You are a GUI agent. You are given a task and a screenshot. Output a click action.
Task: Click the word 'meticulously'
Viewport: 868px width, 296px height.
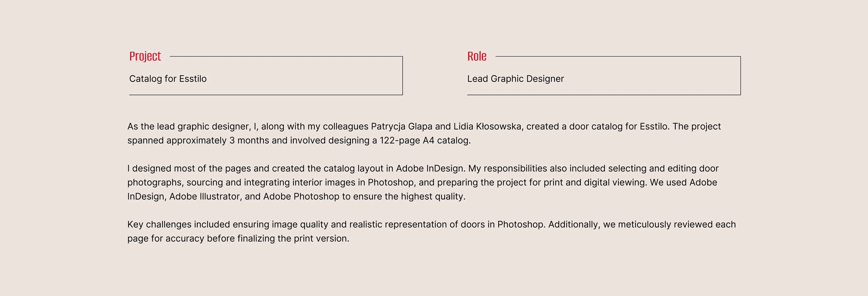(644, 225)
